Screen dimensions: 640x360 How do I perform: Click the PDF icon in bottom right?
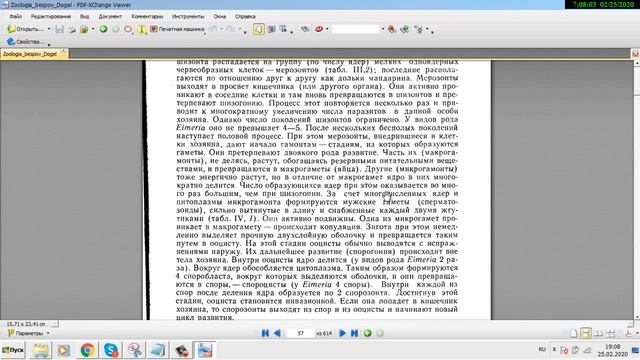[x=628, y=333]
